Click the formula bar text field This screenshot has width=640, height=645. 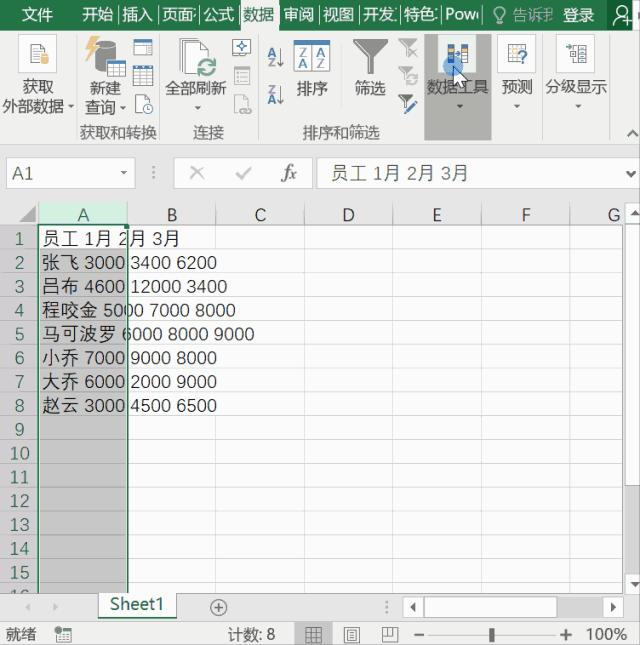pos(469,173)
